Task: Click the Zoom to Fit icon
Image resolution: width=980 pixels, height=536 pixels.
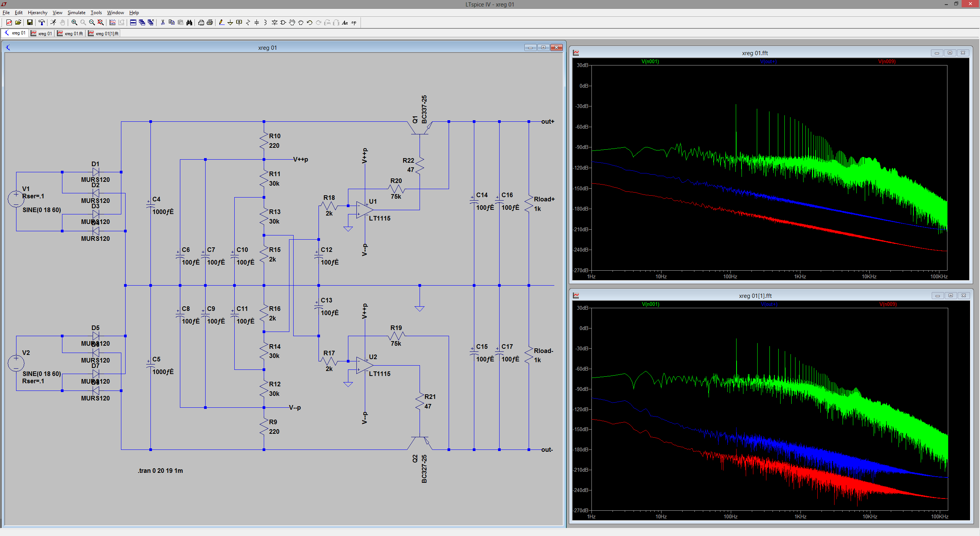Action: 101,23
